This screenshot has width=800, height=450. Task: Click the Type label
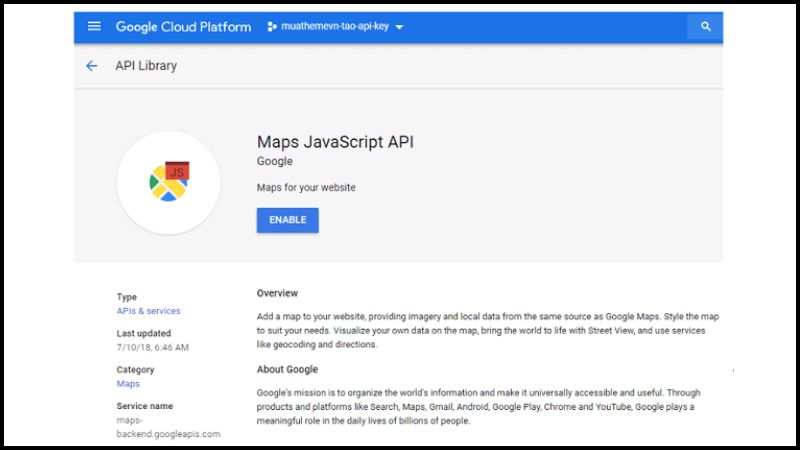click(x=127, y=297)
